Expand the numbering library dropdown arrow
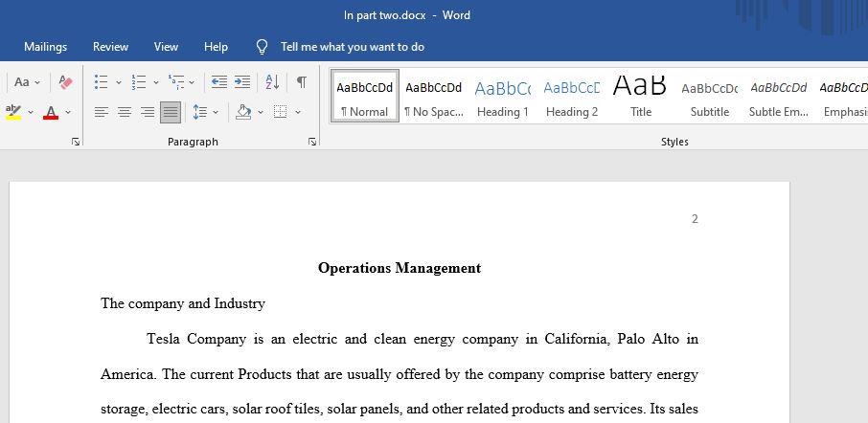The image size is (868, 423). coord(156,82)
